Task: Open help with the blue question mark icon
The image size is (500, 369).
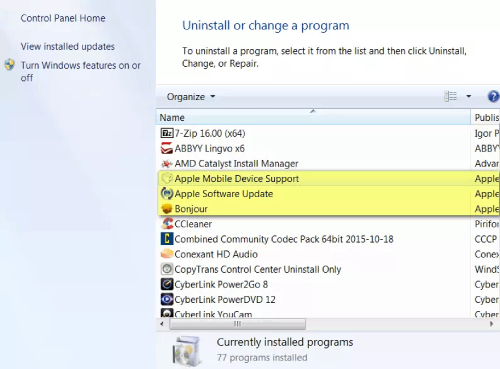Action: [x=494, y=97]
